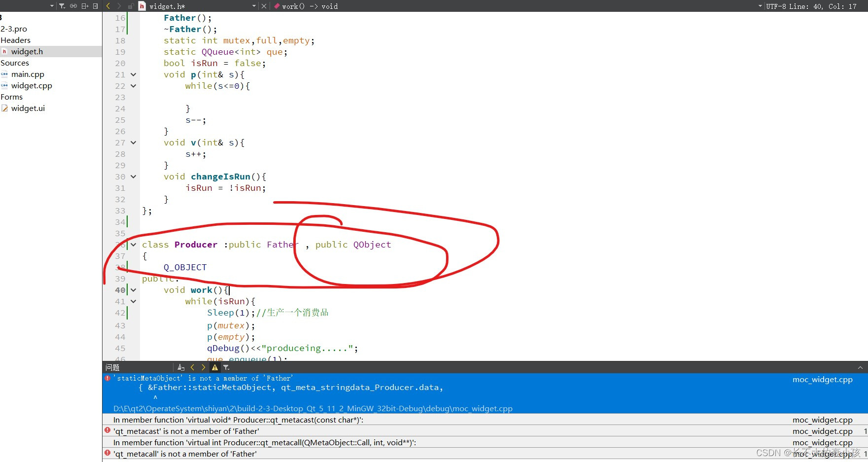This screenshot has height=462, width=868.
Task: Click the widget.h* document tab
Action: click(x=168, y=6)
